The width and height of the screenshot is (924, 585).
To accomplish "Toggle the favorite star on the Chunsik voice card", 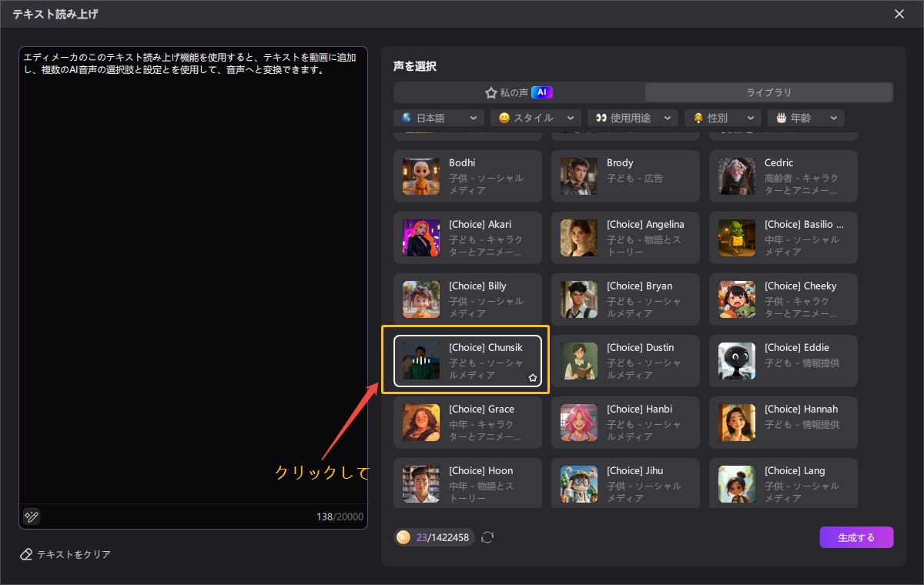I will [x=532, y=377].
